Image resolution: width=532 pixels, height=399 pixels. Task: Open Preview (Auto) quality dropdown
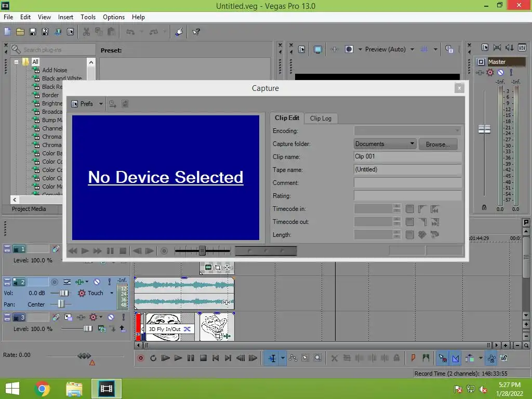[x=412, y=49]
